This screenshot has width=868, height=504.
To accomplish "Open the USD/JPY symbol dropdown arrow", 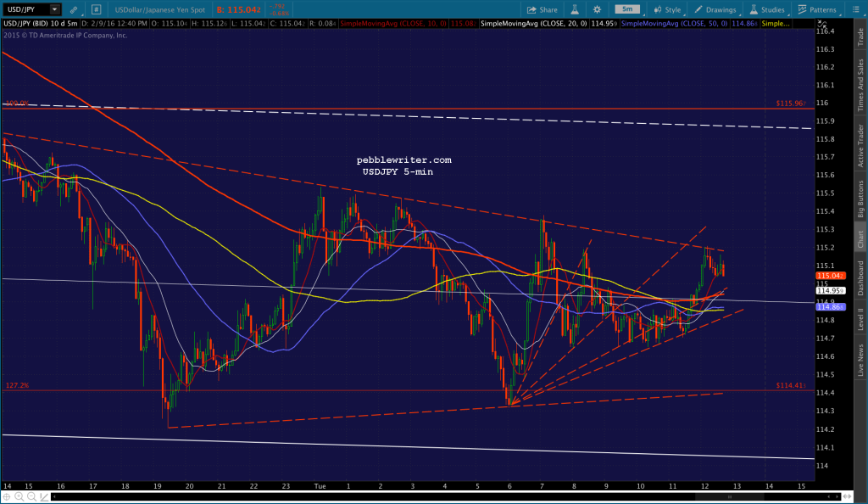I will point(54,9).
